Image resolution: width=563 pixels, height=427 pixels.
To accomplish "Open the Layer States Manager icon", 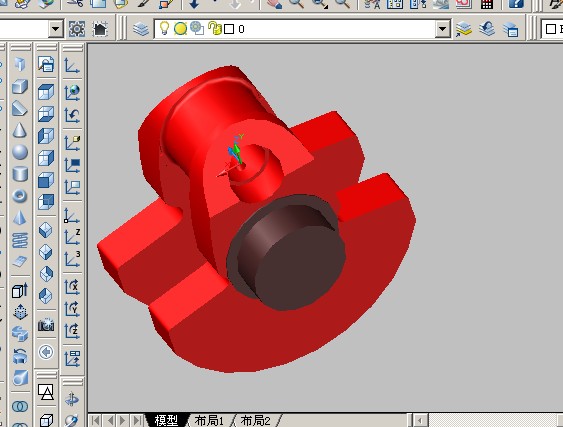I will 510,29.
